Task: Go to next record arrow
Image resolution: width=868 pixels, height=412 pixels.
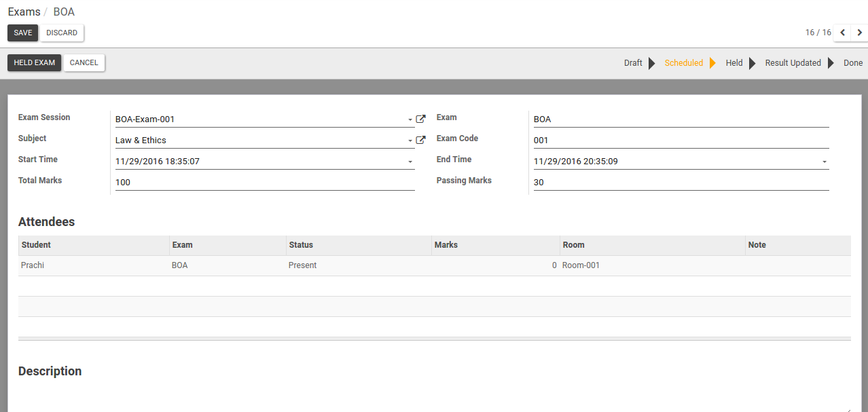Action: click(x=860, y=33)
